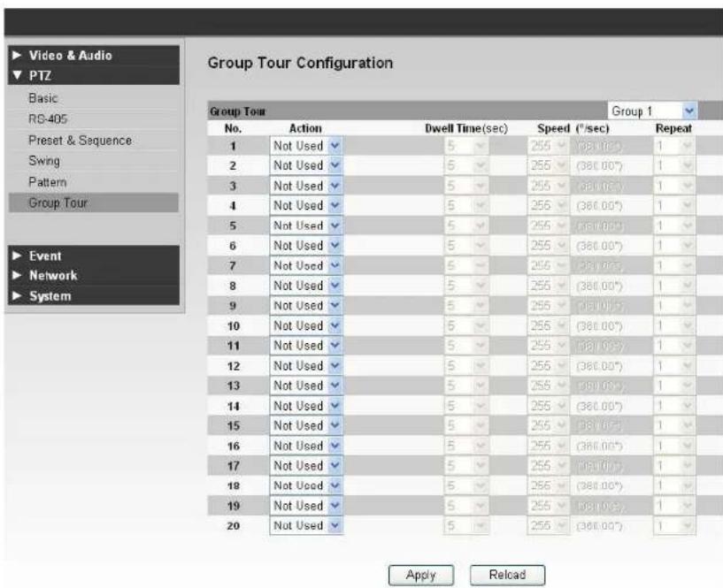Open Action dropdown for row 5
This screenshot has width=723, height=588.
[x=306, y=225]
